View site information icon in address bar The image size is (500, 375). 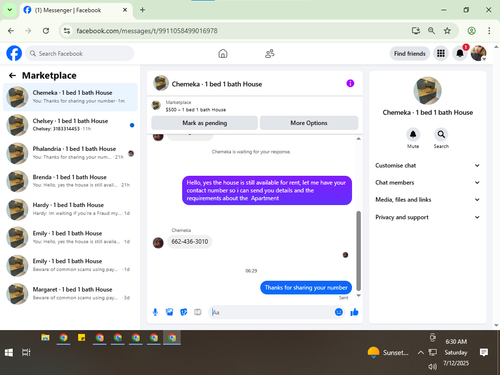(67, 31)
